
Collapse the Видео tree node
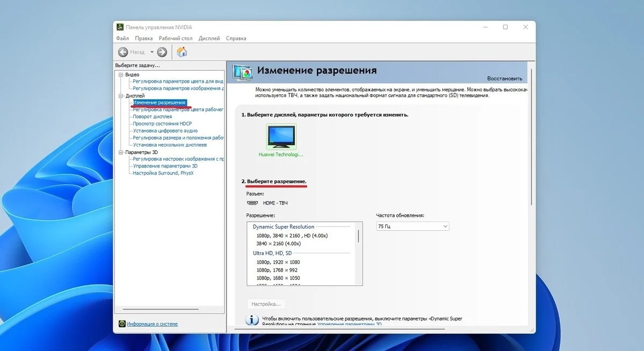pos(121,75)
